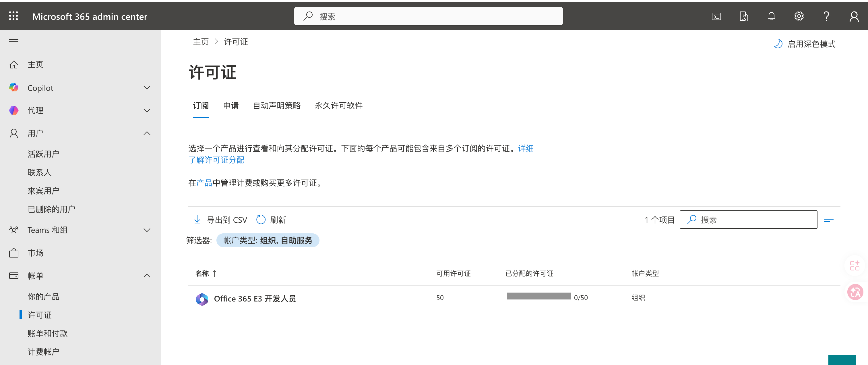Viewport: 868px width, 365px height.
Task: Collapse the navigation hamburger menu
Action: 14,42
